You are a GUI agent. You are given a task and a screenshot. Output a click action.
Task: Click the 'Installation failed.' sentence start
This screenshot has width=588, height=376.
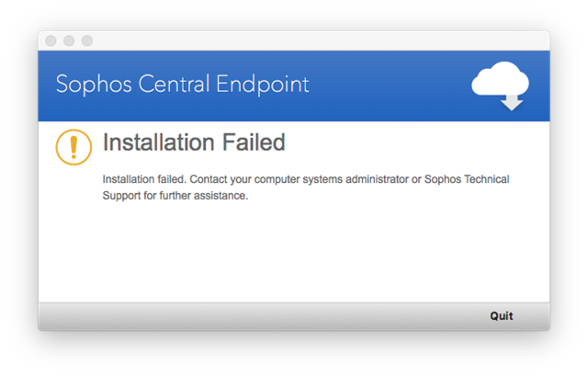pos(144,179)
